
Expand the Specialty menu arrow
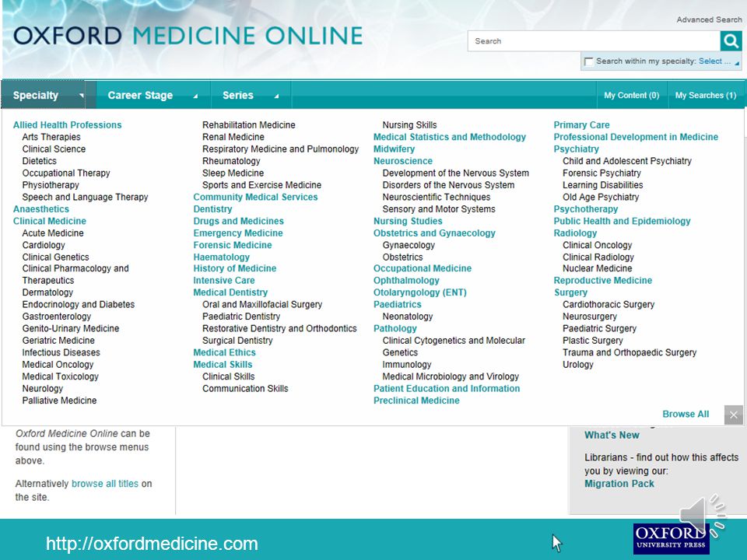tap(82, 95)
